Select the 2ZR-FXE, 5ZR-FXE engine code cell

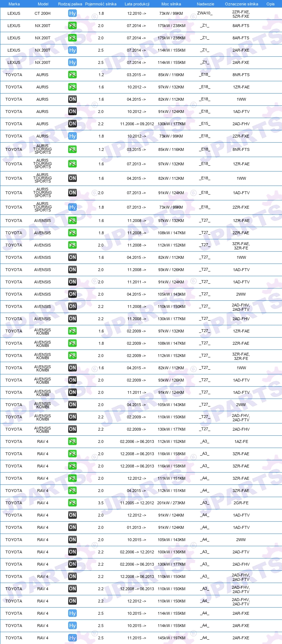tap(241, 14)
